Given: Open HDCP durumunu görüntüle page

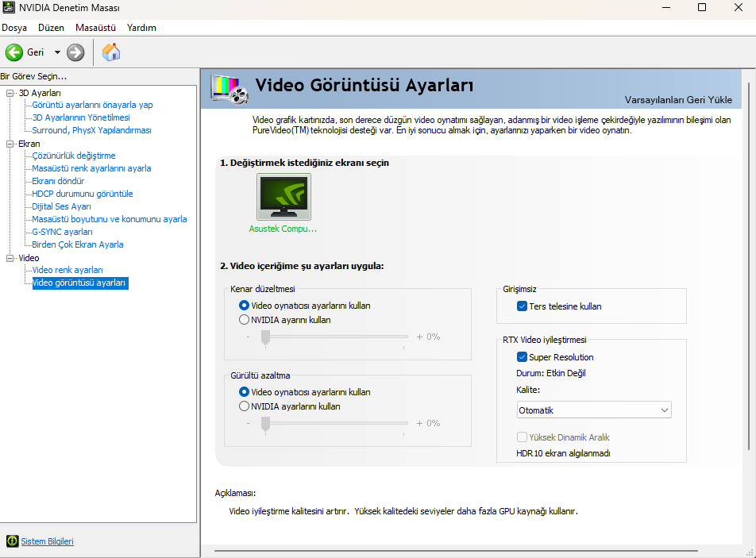Looking at the screenshot, I should [x=83, y=194].
